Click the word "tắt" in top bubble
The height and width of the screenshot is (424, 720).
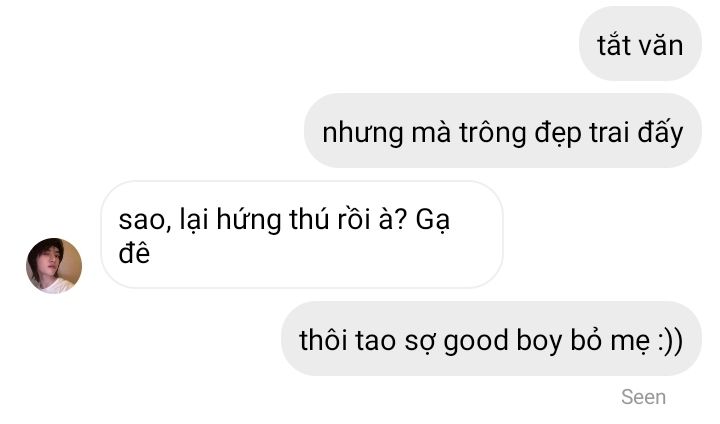coord(614,45)
